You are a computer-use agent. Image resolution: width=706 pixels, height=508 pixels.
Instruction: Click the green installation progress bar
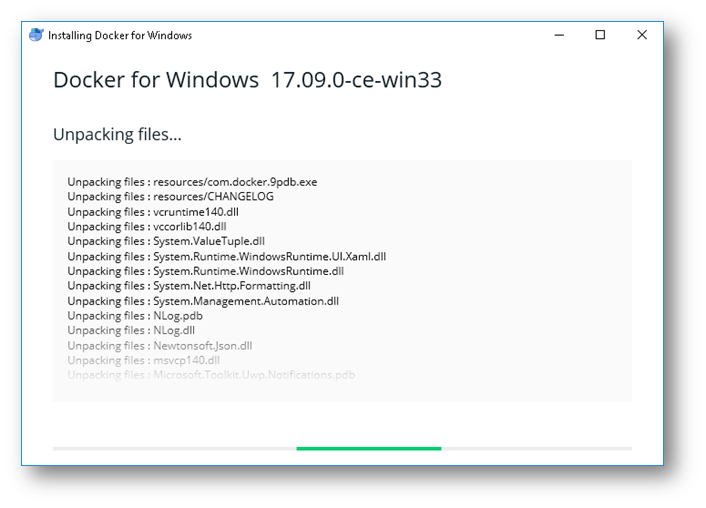pos(369,449)
